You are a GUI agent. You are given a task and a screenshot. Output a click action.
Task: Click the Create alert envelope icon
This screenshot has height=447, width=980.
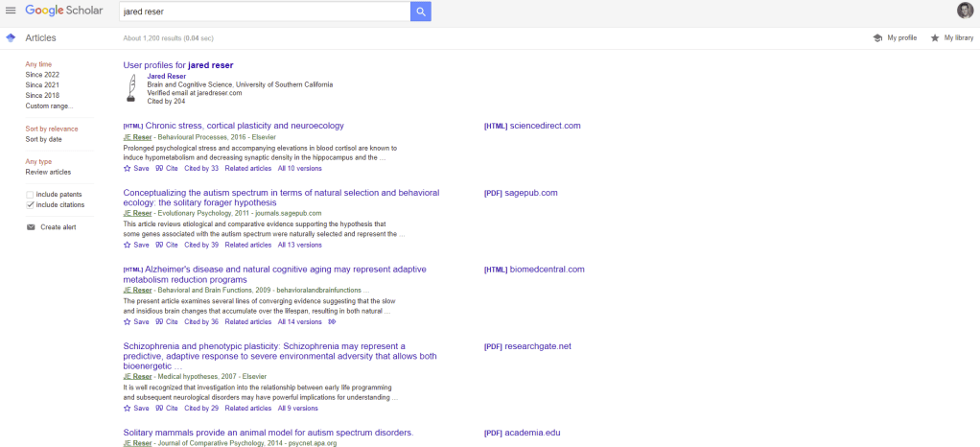[31, 227]
